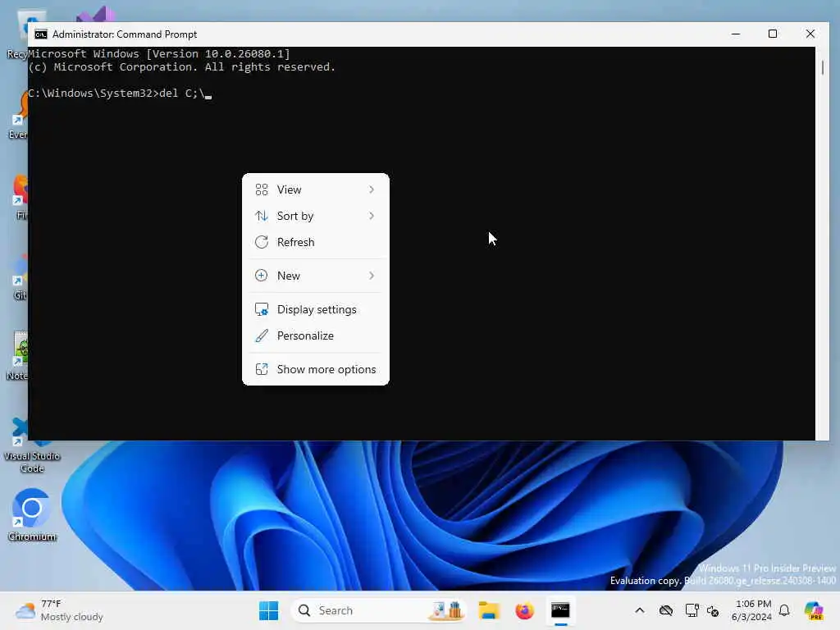Open the clock and date flyout
The height and width of the screenshot is (630, 840).
751,610
